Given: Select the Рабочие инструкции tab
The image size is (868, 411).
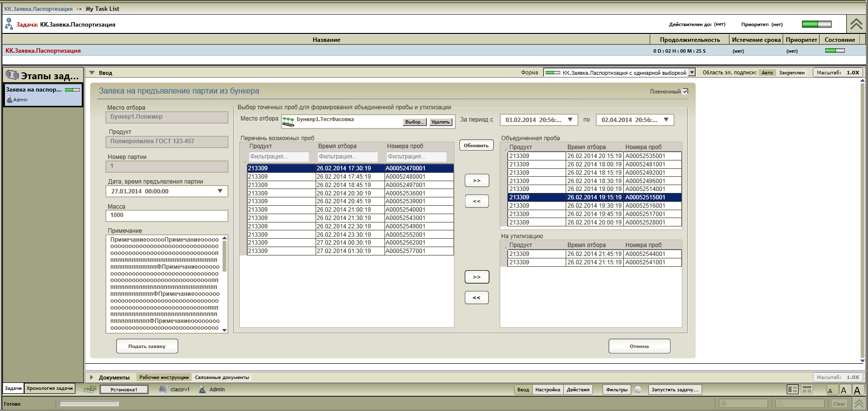Looking at the screenshot, I should pyautogui.click(x=164, y=378).
